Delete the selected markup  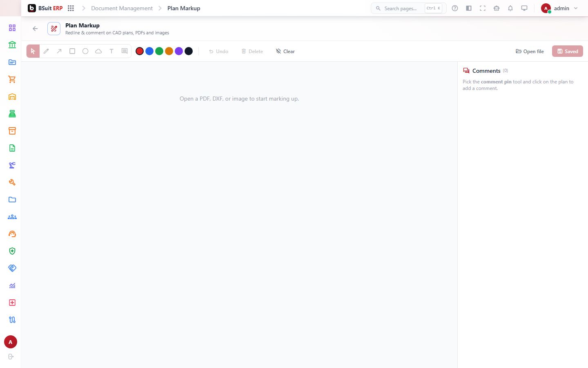[x=252, y=51]
